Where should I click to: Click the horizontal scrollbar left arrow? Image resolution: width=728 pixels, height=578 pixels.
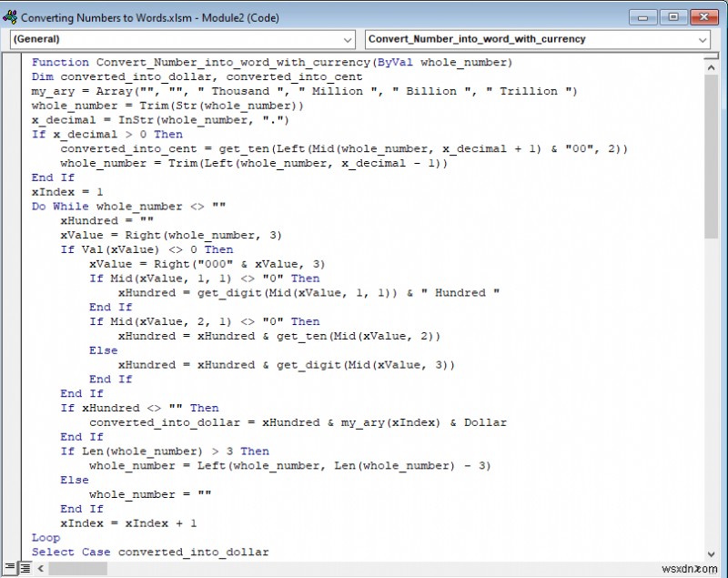[41, 567]
